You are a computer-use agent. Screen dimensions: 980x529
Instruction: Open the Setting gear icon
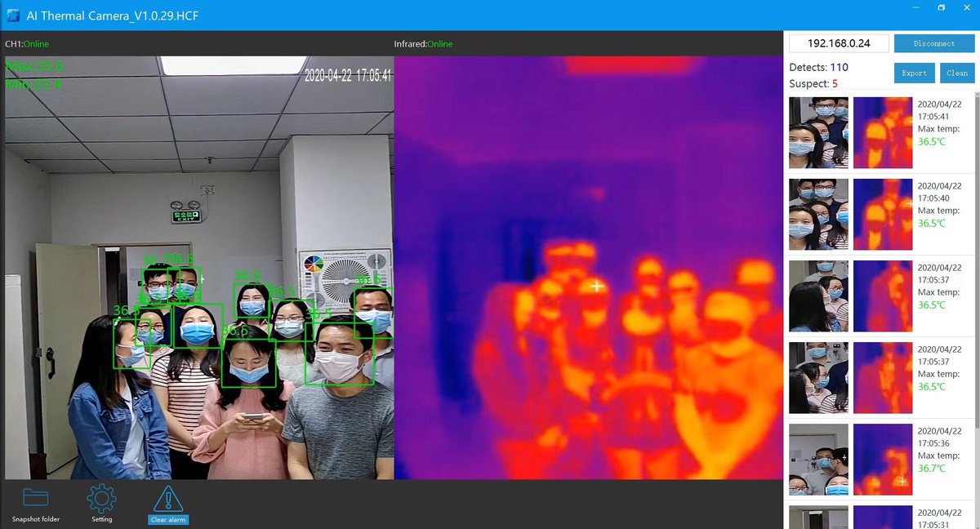[x=101, y=497]
